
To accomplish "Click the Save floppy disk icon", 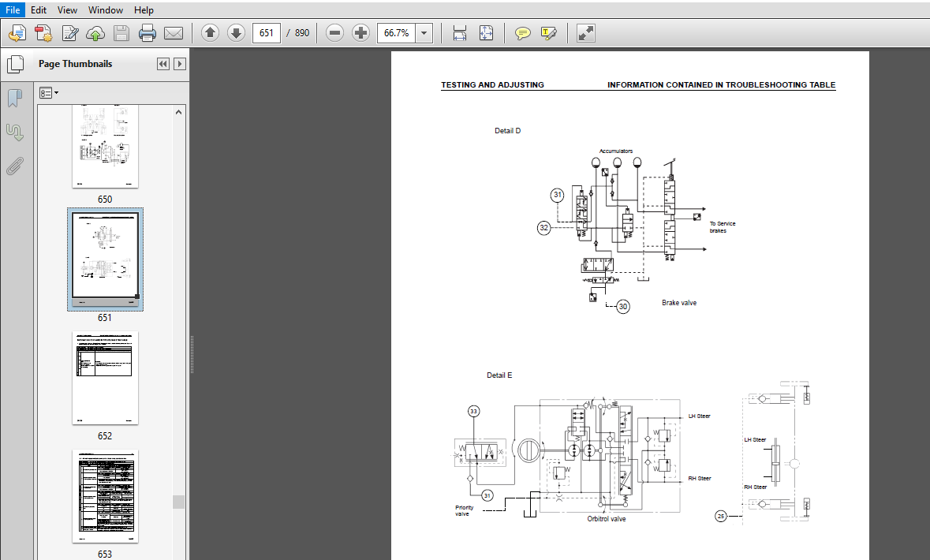I will click(x=121, y=33).
